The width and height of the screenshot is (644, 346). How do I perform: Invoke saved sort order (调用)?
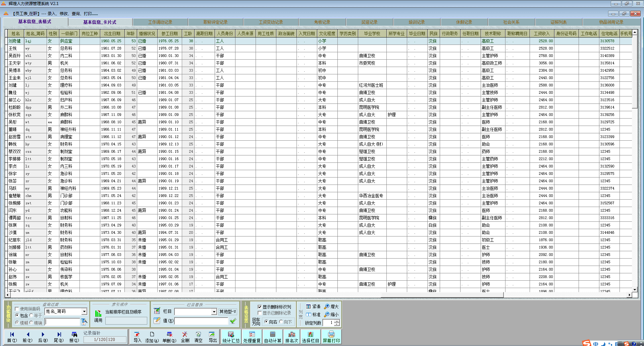click(x=98, y=317)
